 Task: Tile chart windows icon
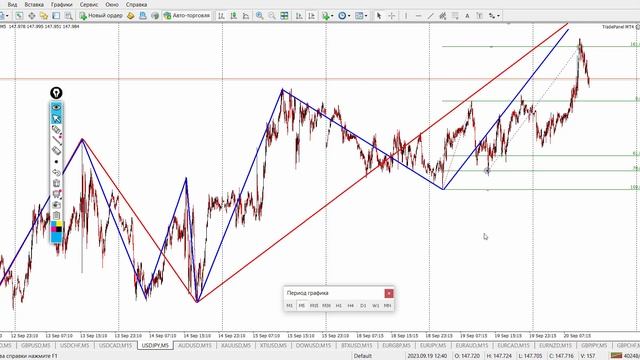coord(284,16)
